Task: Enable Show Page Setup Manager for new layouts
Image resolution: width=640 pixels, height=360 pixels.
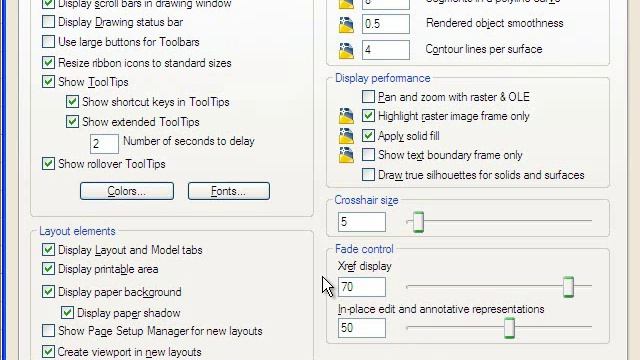Action: tap(48, 331)
